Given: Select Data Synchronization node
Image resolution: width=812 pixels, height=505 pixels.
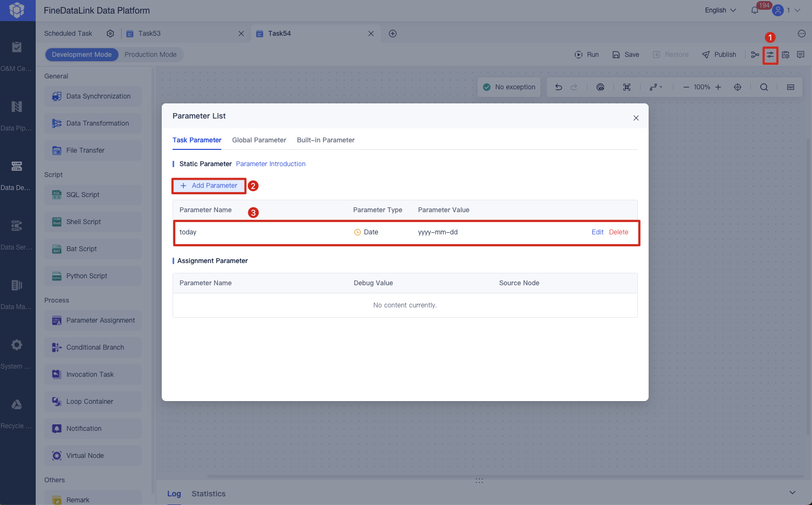Looking at the screenshot, I should click(x=93, y=96).
